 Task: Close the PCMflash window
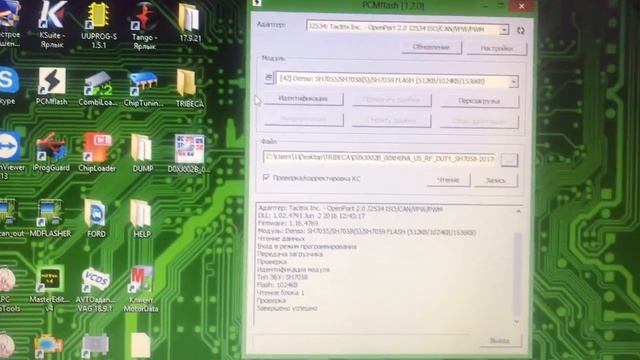pos(522,6)
